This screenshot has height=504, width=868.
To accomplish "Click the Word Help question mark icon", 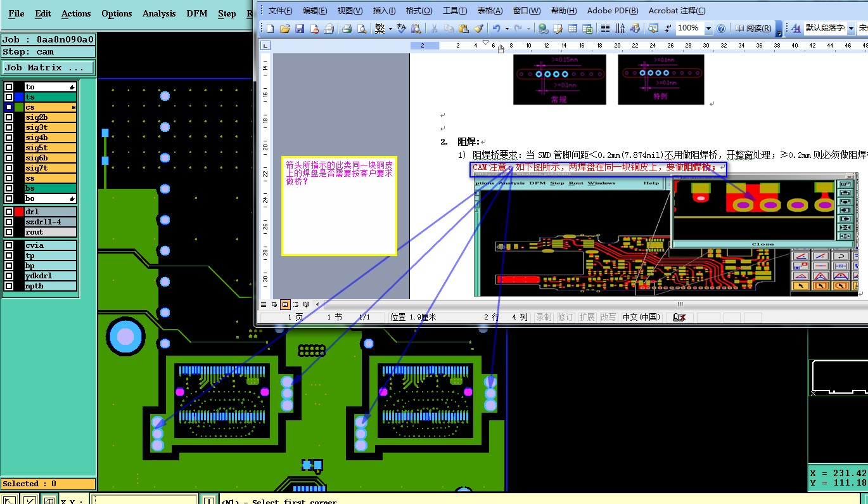I will click(721, 29).
